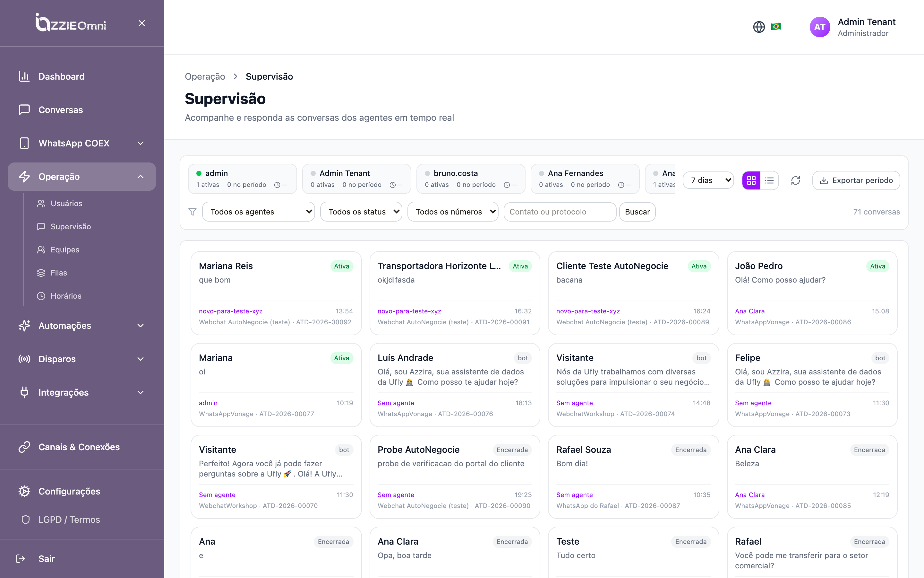The height and width of the screenshot is (578, 924).
Task: Close the sidebar with the X icon
Action: (142, 23)
